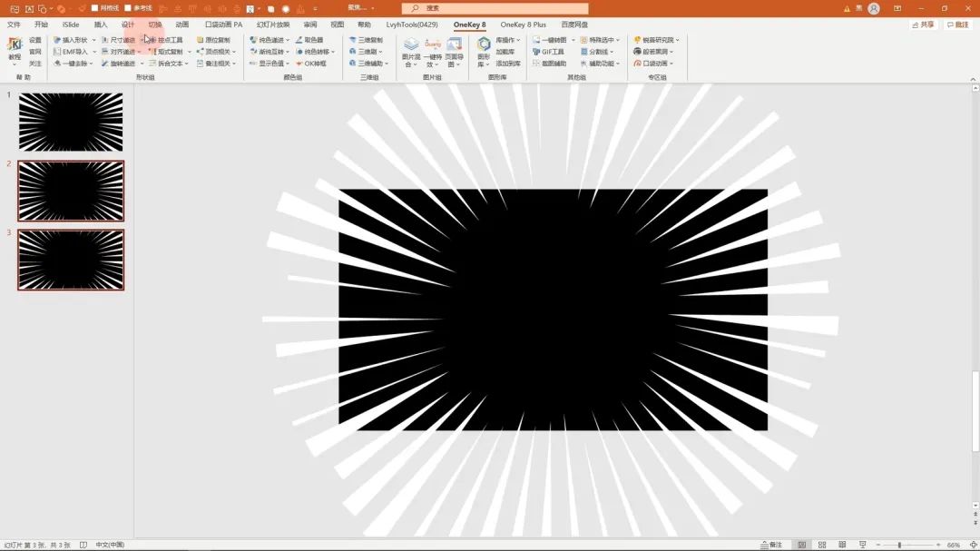Click 插入形状 insert shape tool

(x=72, y=40)
